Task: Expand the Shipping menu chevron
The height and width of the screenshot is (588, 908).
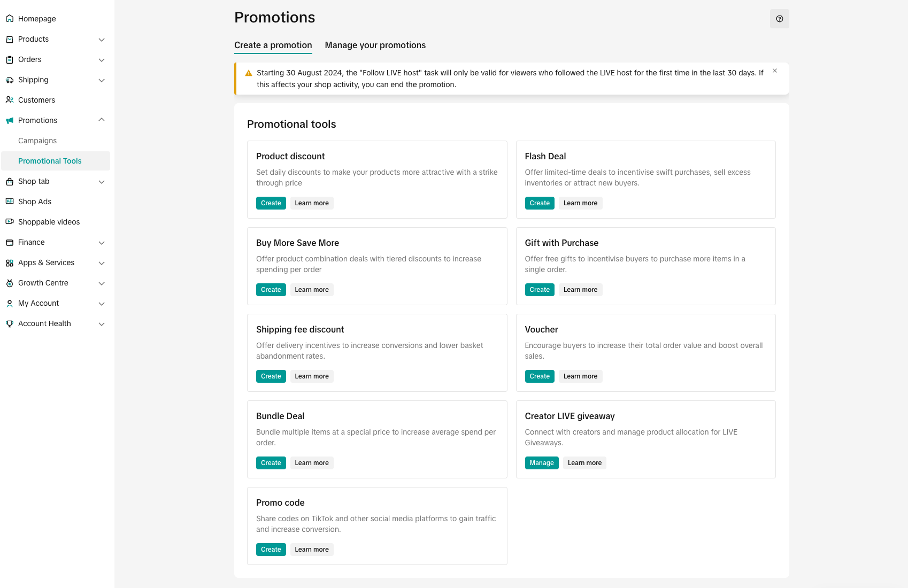Action: 102,80
